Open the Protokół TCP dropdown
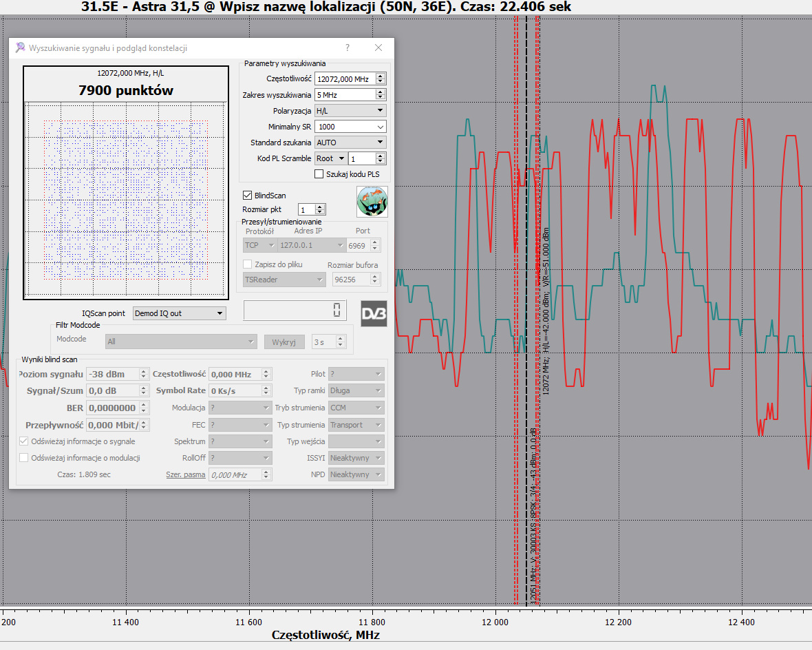Viewport: 812px width, 650px height. click(x=259, y=245)
